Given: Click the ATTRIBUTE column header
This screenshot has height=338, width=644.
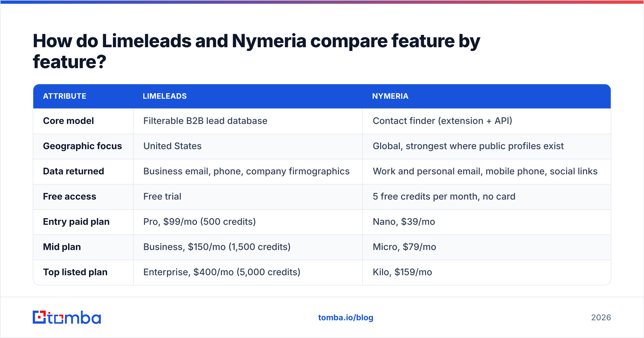Looking at the screenshot, I should coord(65,96).
